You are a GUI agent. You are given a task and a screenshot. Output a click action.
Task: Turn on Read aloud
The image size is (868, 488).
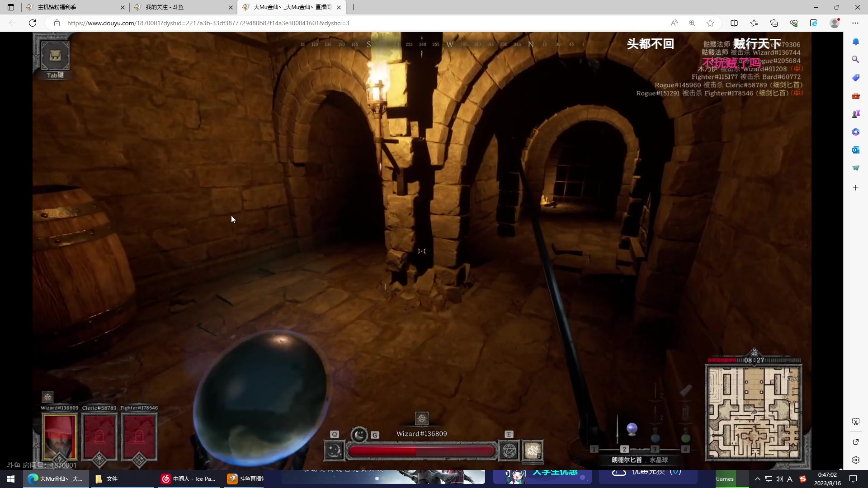coord(674,23)
